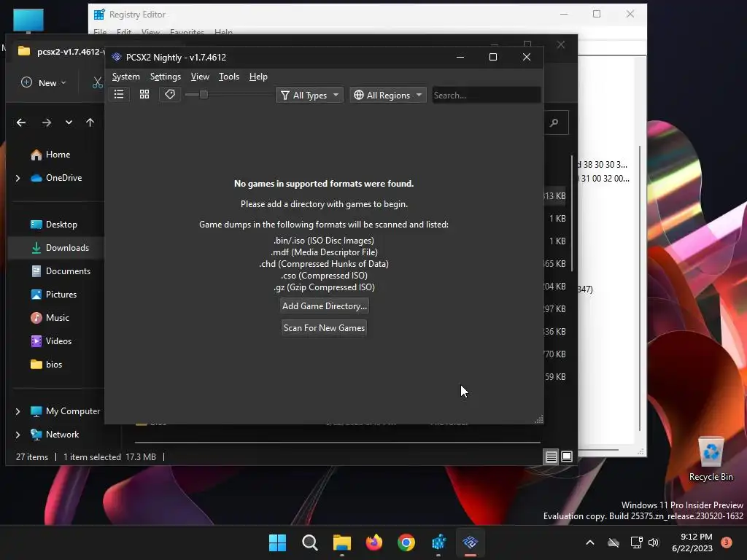
Task: Switch PCSX2 to game grid view
Action: [144, 94]
